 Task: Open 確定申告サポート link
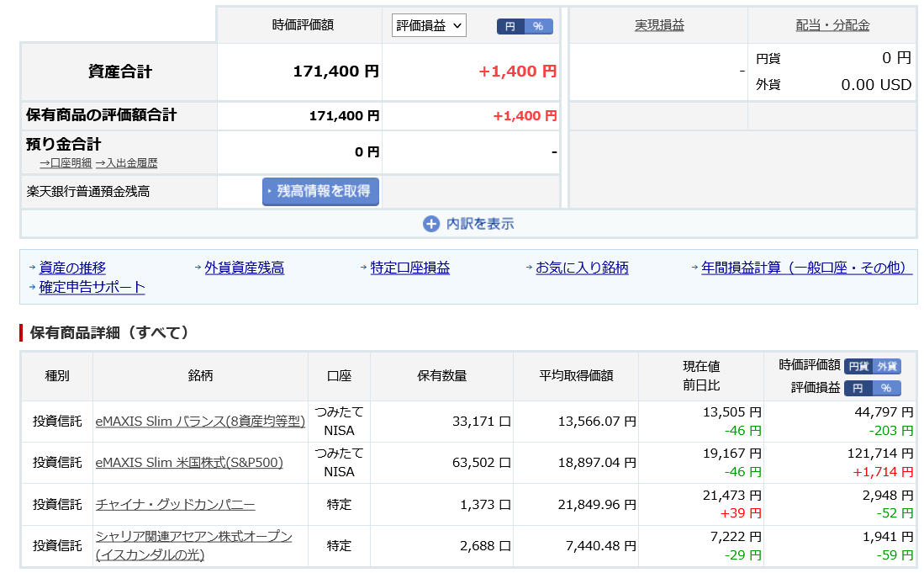coord(92,287)
